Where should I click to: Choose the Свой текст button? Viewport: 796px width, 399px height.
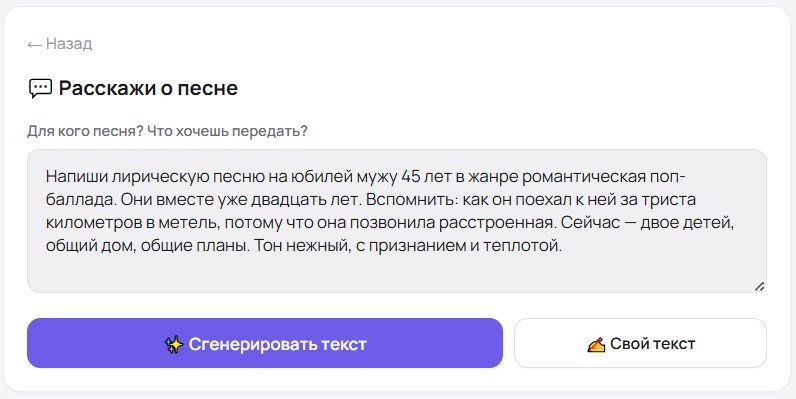click(640, 343)
